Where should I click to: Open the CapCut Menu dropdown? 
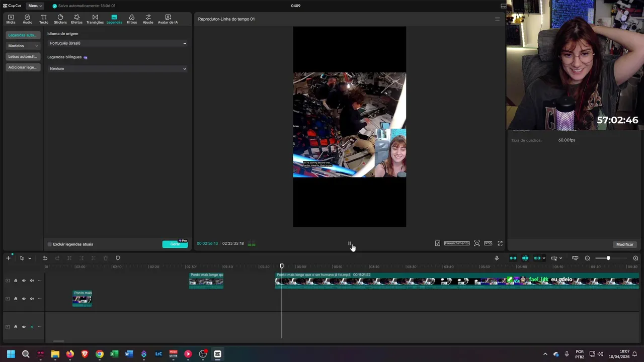click(35, 6)
